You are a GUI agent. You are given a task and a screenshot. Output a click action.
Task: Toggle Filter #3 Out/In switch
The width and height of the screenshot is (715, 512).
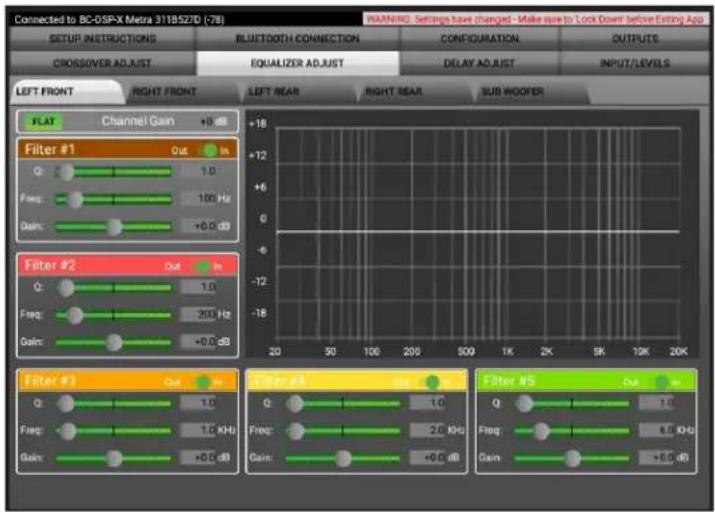coord(203,382)
